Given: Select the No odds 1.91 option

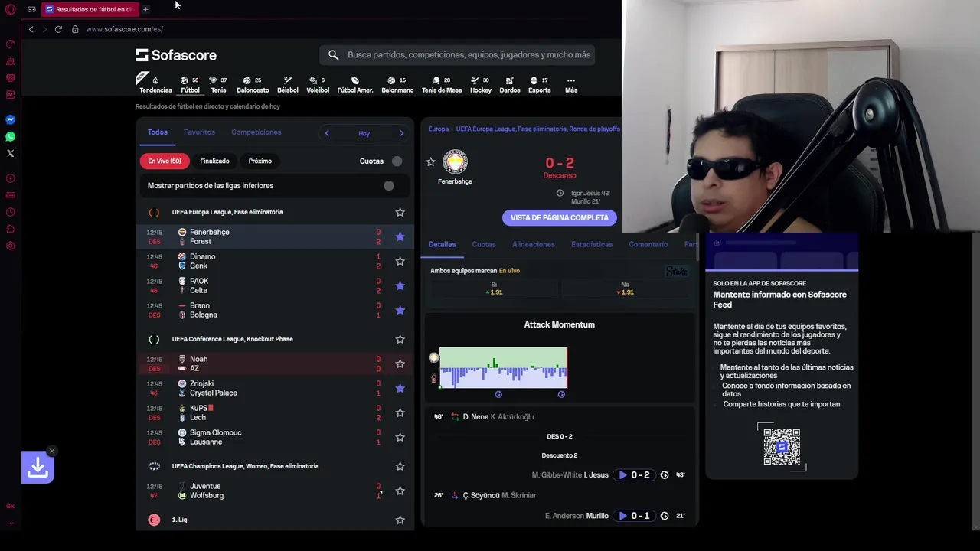Looking at the screenshot, I should 626,289.
